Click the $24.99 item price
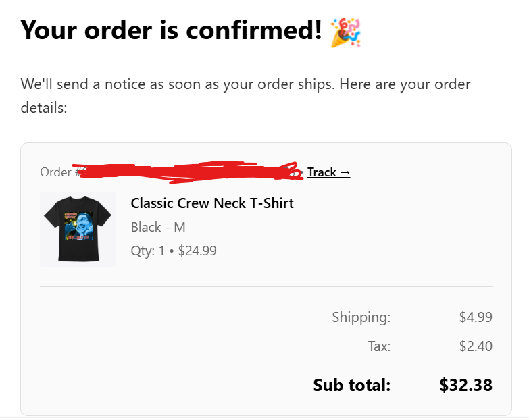The width and height of the screenshot is (529, 420). click(197, 251)
